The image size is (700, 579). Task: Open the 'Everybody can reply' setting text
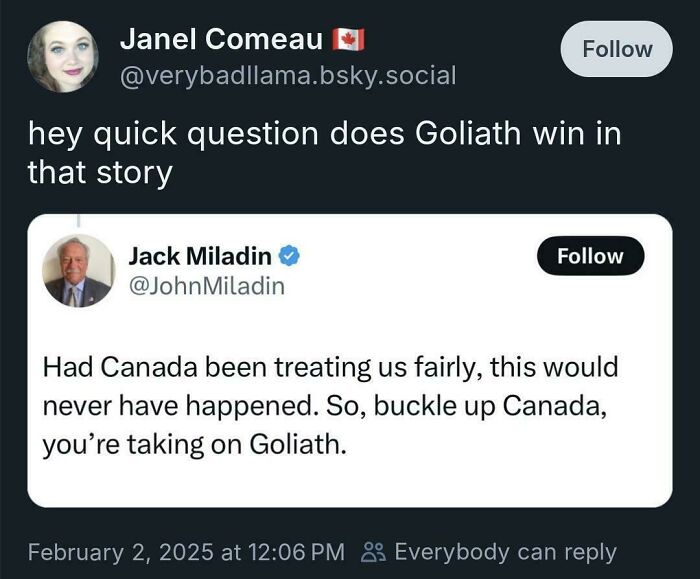tap(505, 551)
